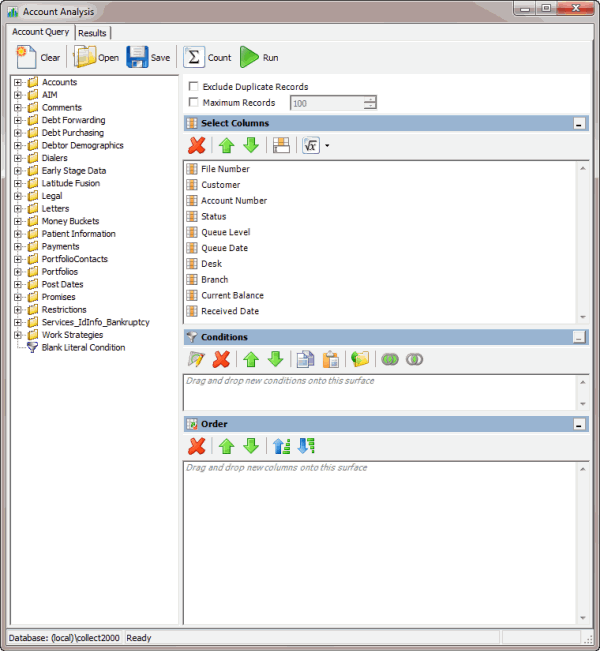Select the Money Buckets folder
The width and height of the screenshot is (600, 651).
pos(70,221)
